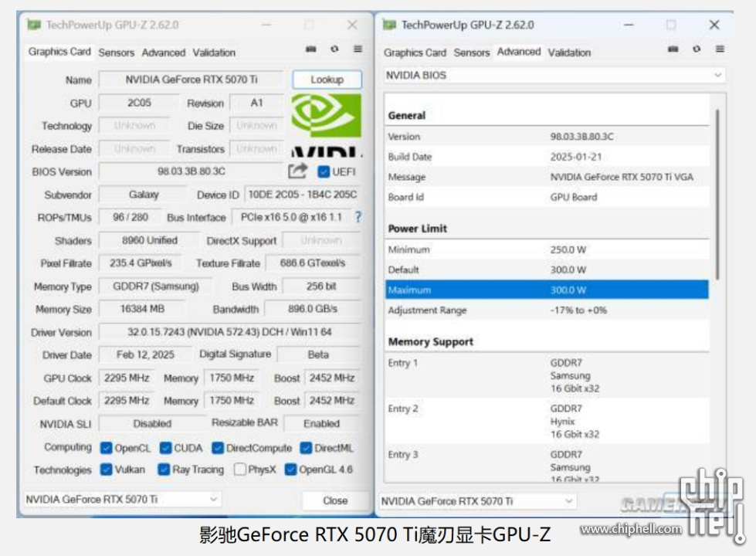
Task: Switch to Validation tab in left window
Action: (x=214, y=53)
